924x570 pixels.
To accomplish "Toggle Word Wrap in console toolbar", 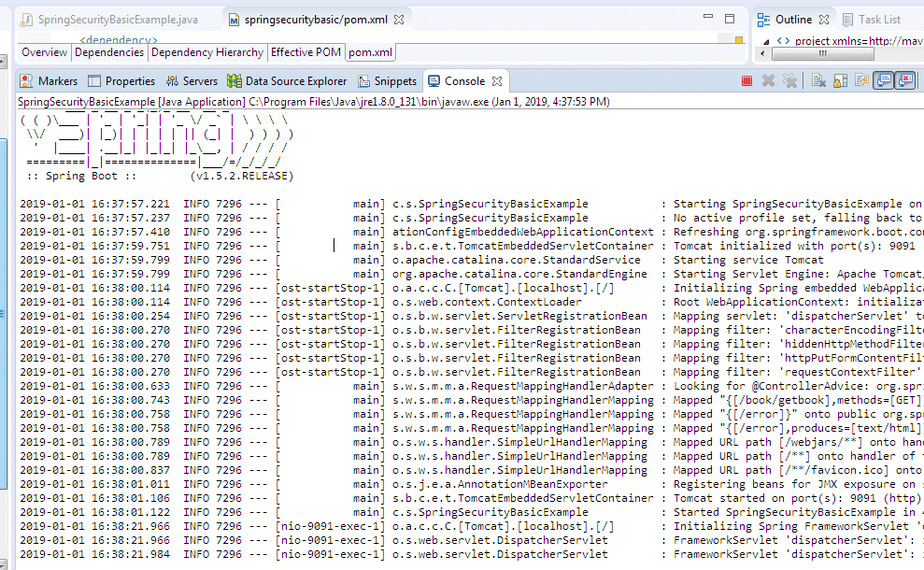I will [x=861, y=81].
